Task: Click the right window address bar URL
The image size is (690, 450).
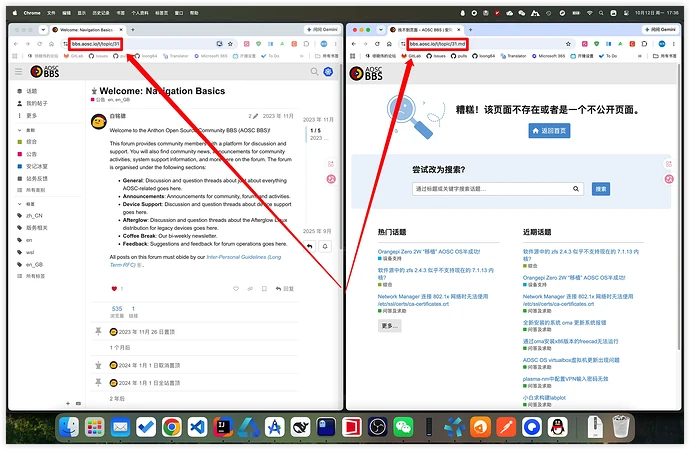Action: click(x=437, y=44)
